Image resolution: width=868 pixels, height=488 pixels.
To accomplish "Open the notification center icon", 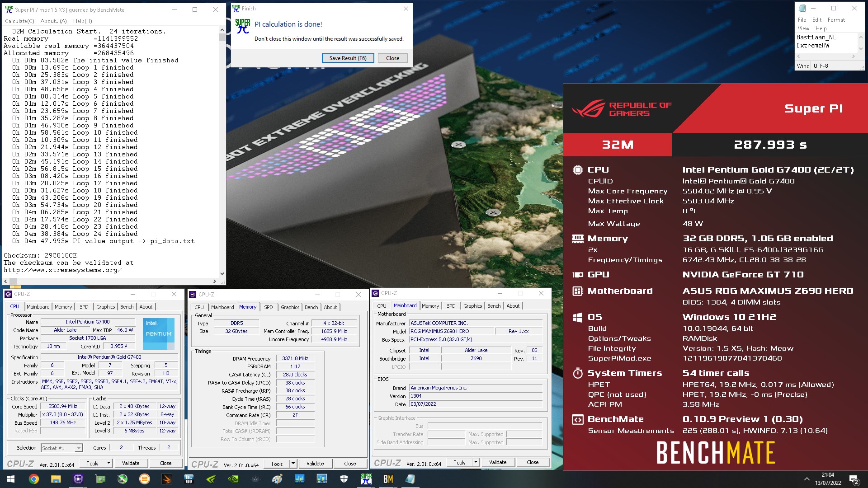I will pyautogui.click(x=854, y=479).
